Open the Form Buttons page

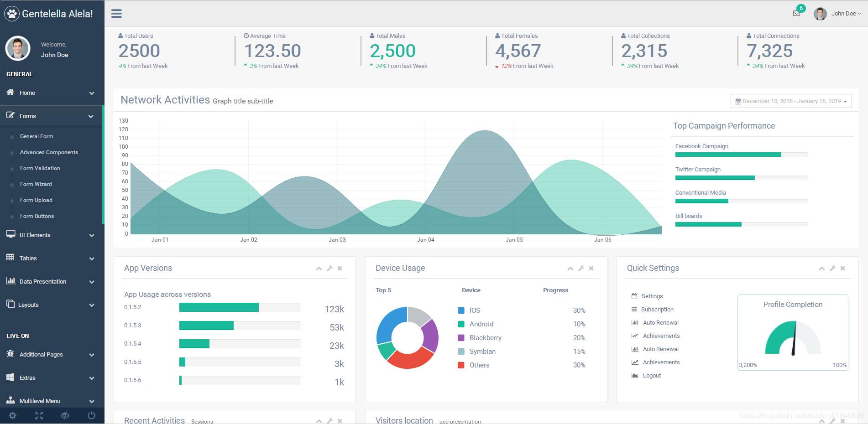point(37,216)
